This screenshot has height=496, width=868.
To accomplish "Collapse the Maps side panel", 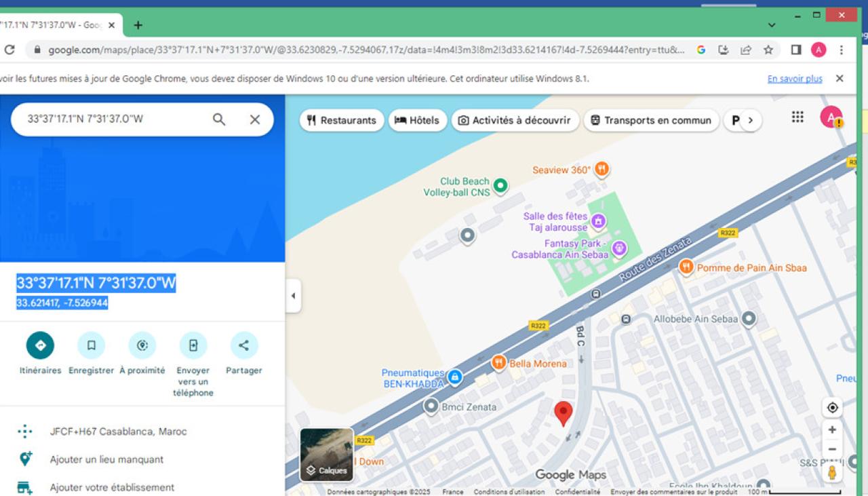I will pos(293,296).
